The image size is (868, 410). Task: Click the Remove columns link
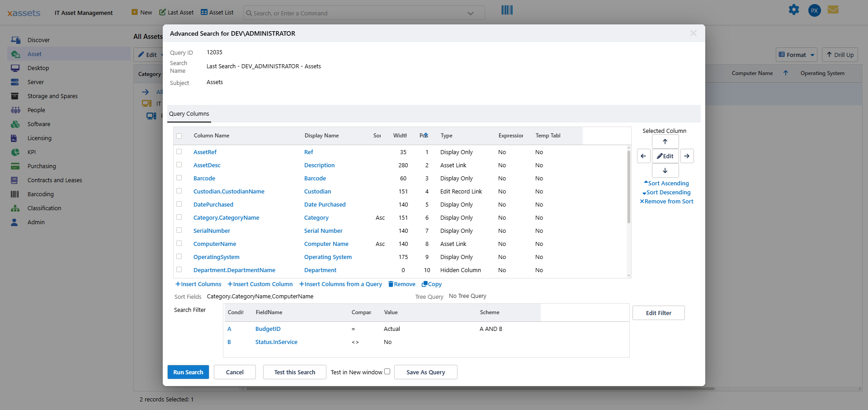point(401,284)
